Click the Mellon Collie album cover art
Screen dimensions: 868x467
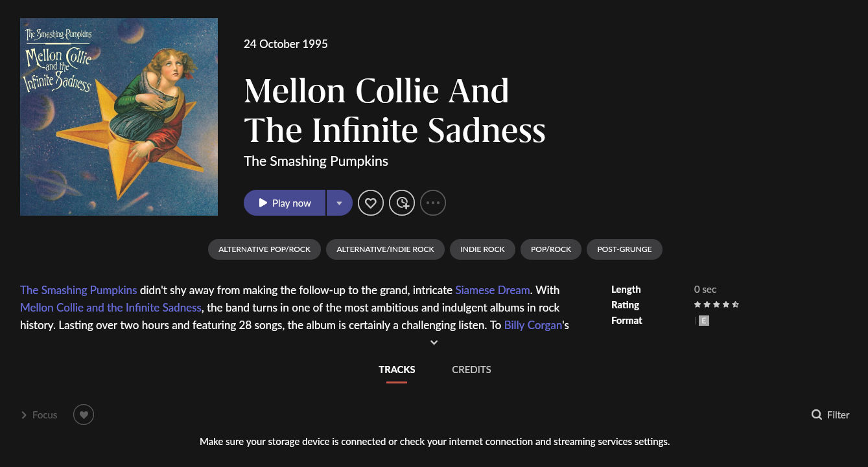pos(119,117)
